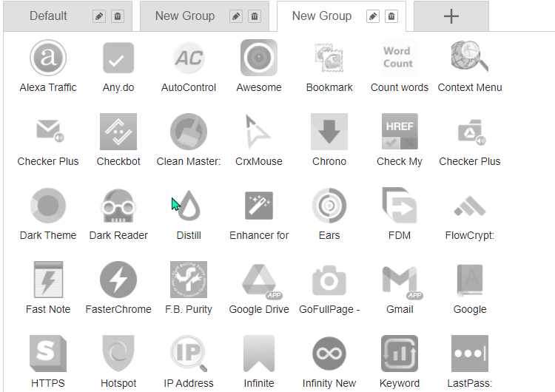This screenshot has width=555, height=392.
Task: Select the Infinite bookmark ribbon icon
Action: point(259,354)
